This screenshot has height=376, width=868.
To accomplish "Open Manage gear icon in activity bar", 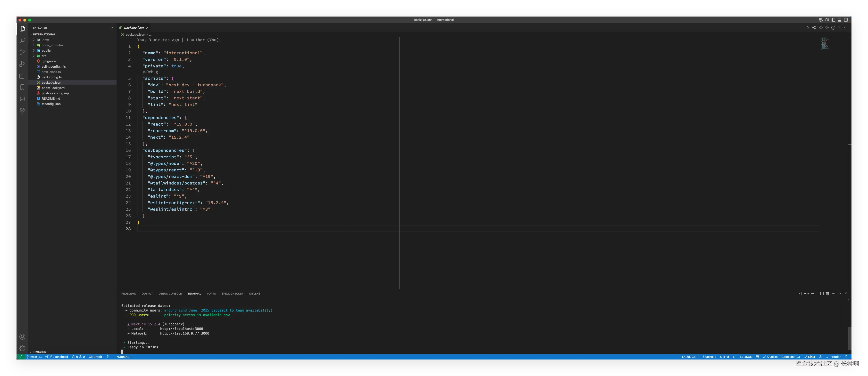I will 22,348.
